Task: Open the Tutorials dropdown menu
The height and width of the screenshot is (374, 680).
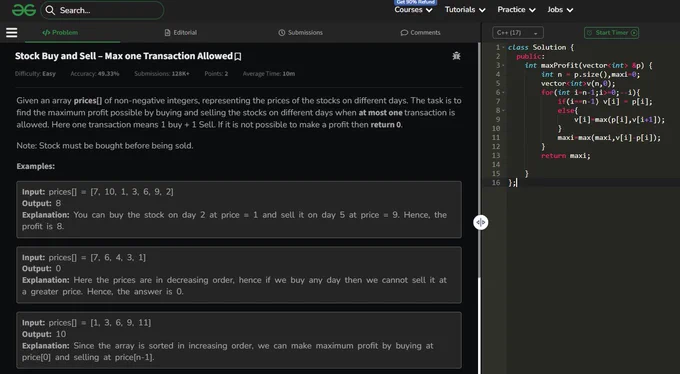Action: (465, 10)
